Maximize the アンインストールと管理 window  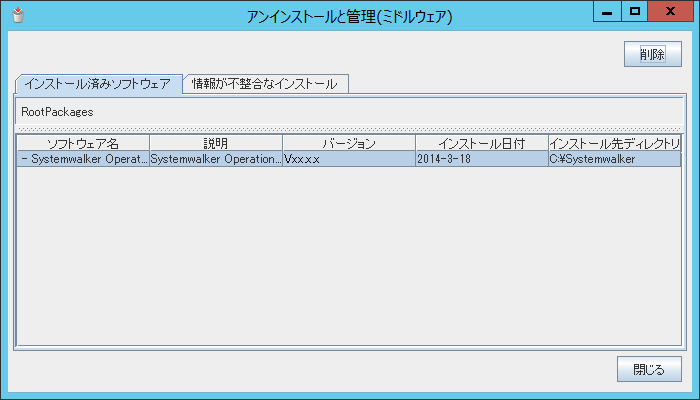point(634,12)
